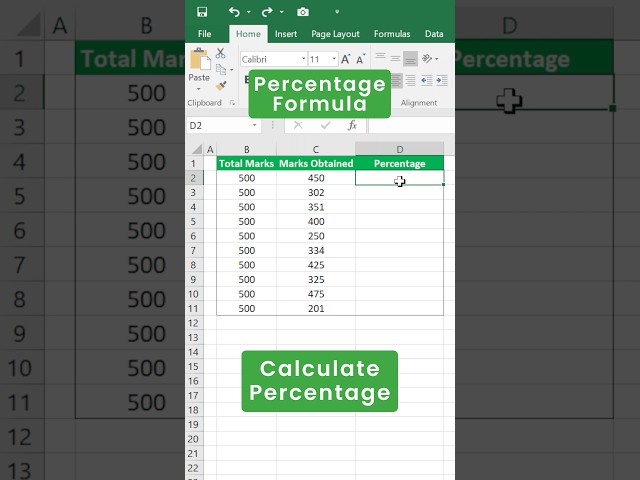Select column C header

pos(316,149)
